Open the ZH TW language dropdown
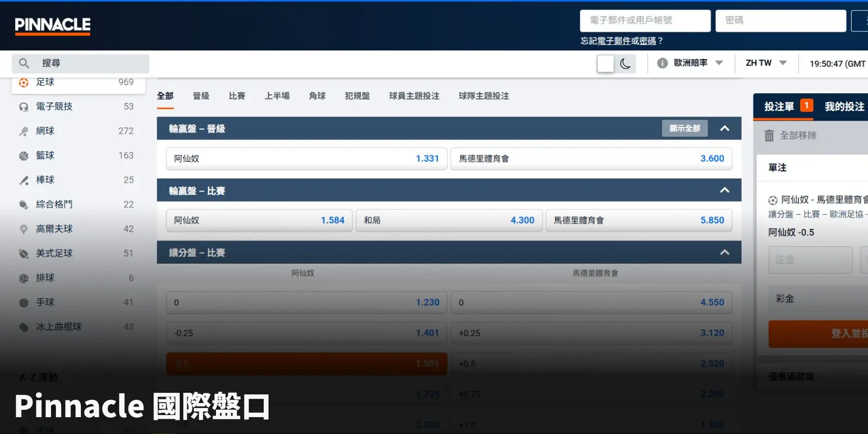Screen dimensions: 868x434 (766, 63)
